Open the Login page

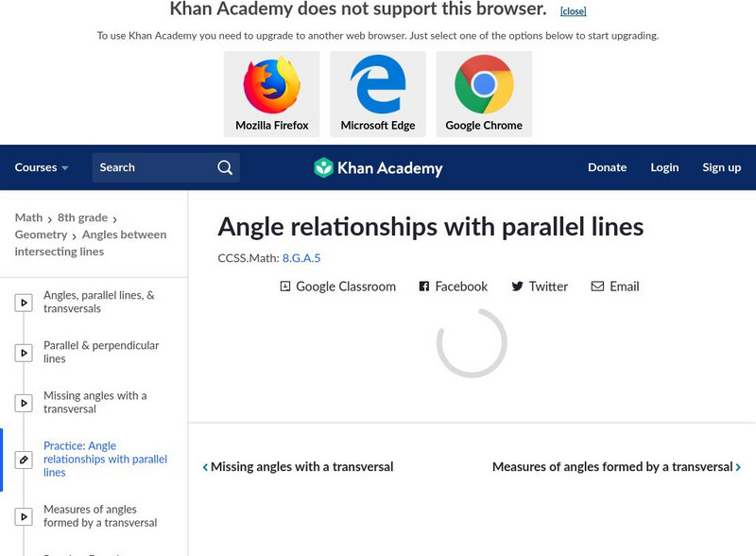pos(664,167)
